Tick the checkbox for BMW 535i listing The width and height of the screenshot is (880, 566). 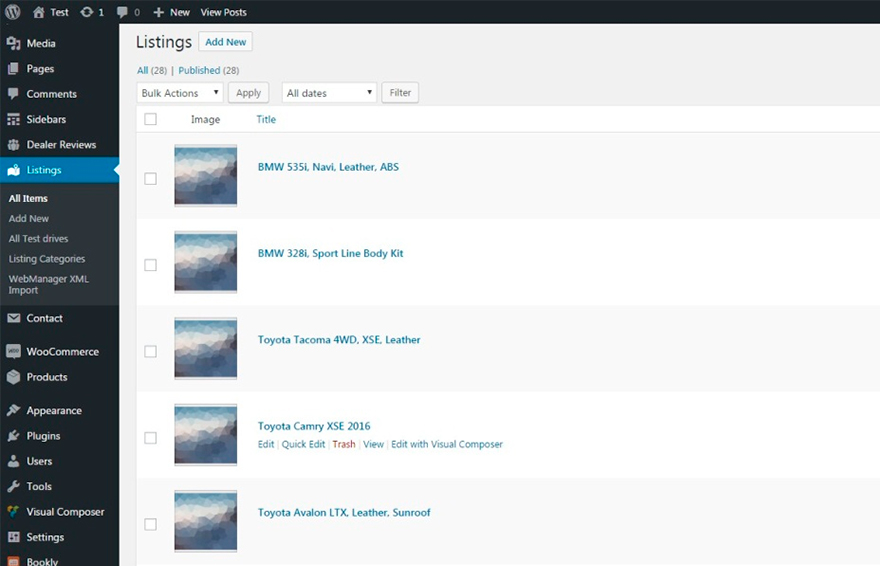coord(151,179)
